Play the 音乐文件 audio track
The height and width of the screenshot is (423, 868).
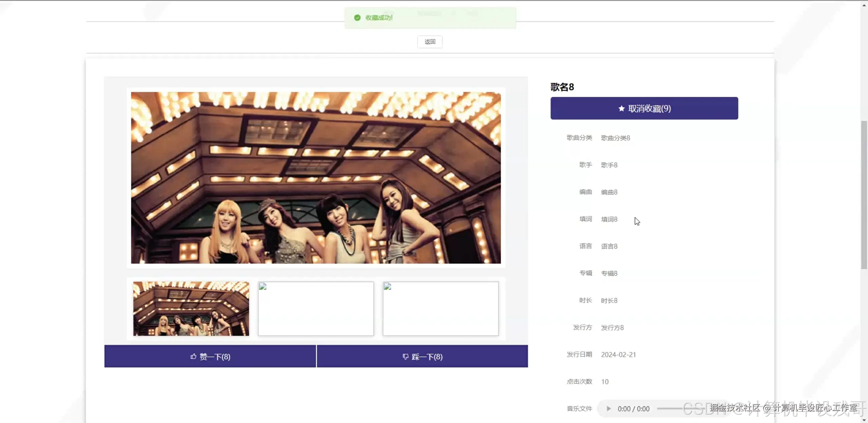point(609,408)
